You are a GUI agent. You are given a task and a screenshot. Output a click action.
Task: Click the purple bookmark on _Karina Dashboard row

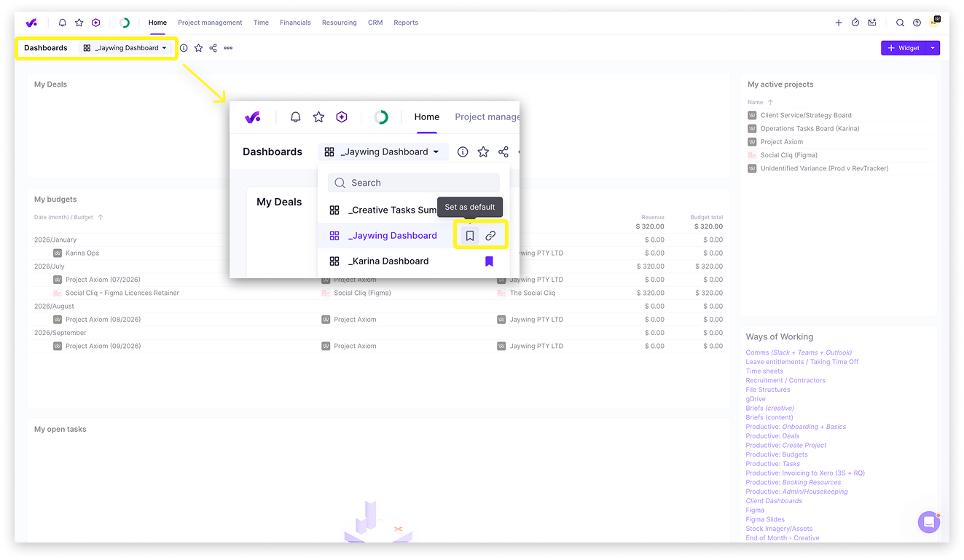click(x=489, y=261)
